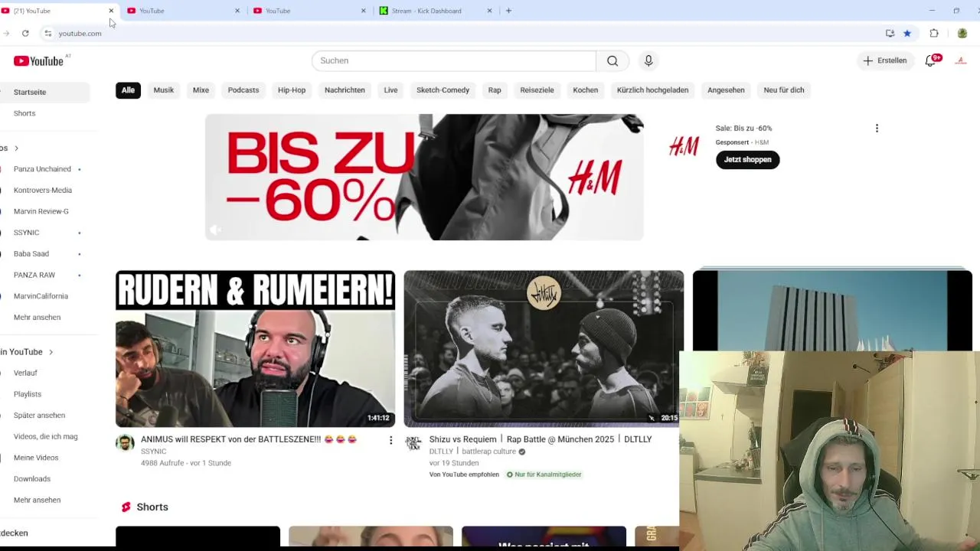This screenshot has width=980, height=551.
Task: Open Playlists in the sidebar
Action: tap(28, 394)
